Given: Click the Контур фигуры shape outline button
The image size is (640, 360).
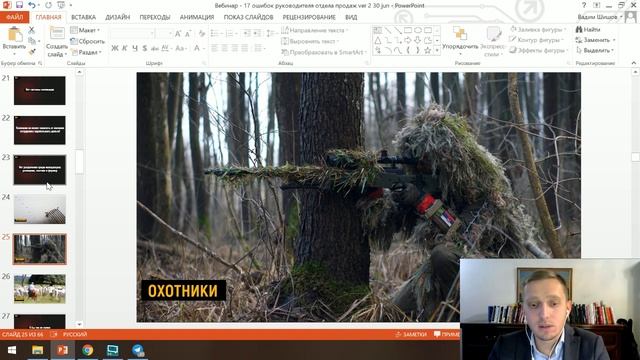Looking at the screenshot, I should pyautogui.click(x=536, y=40).
